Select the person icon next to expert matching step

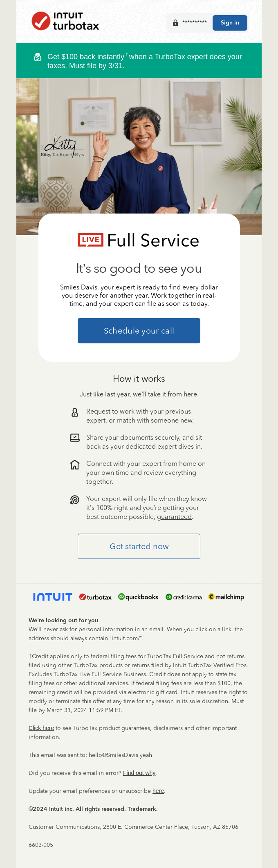[74, 412]
